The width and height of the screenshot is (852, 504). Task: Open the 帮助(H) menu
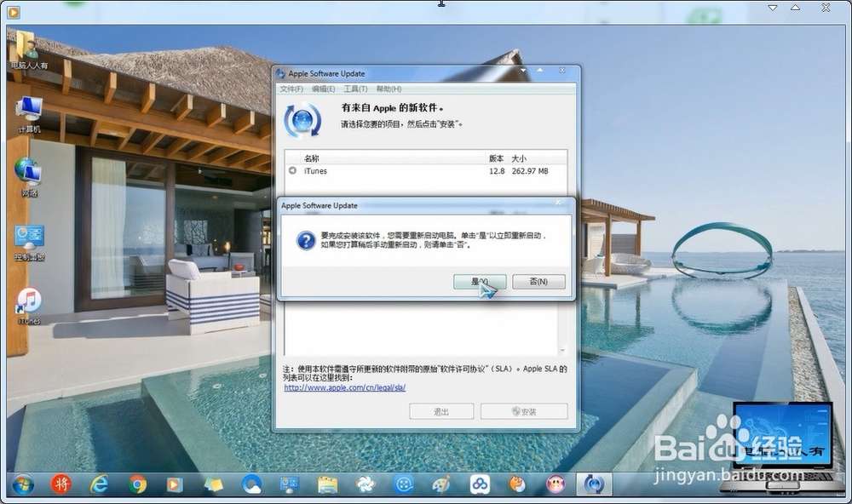coord(389,89)
